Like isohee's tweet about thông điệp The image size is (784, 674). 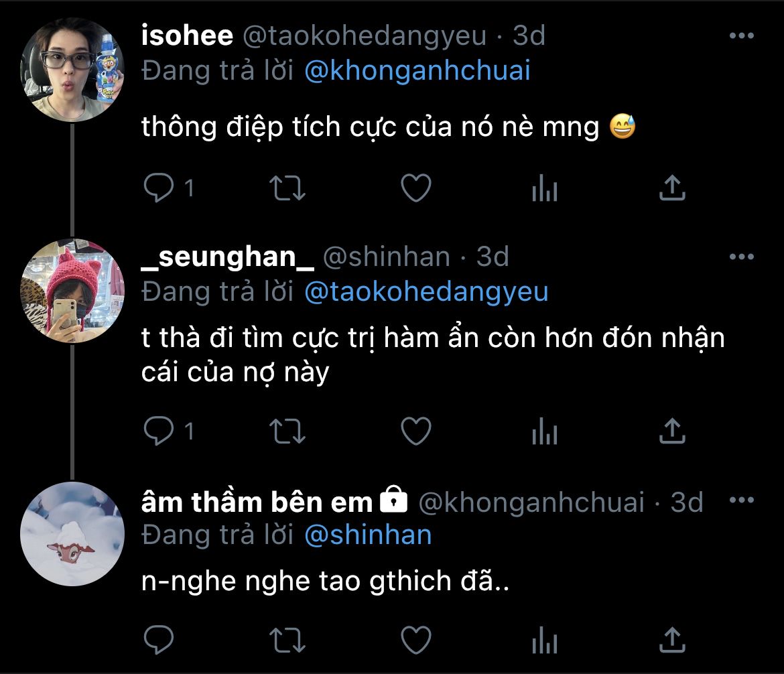pos(415,189)
